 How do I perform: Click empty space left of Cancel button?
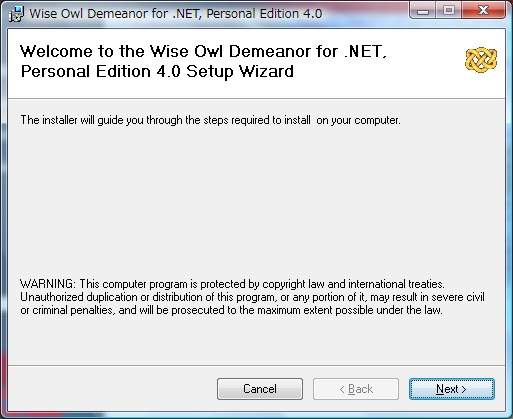pyautogui.click(x=112, y=389)
